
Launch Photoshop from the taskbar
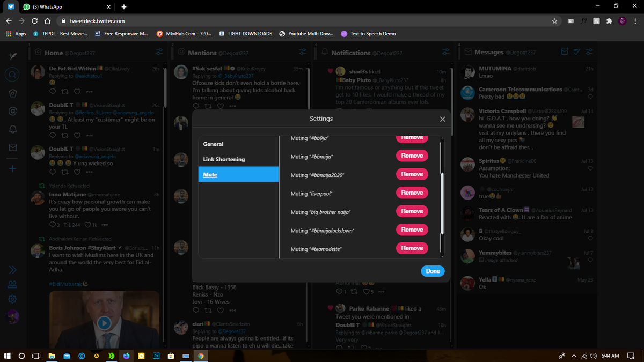point(156,356)
